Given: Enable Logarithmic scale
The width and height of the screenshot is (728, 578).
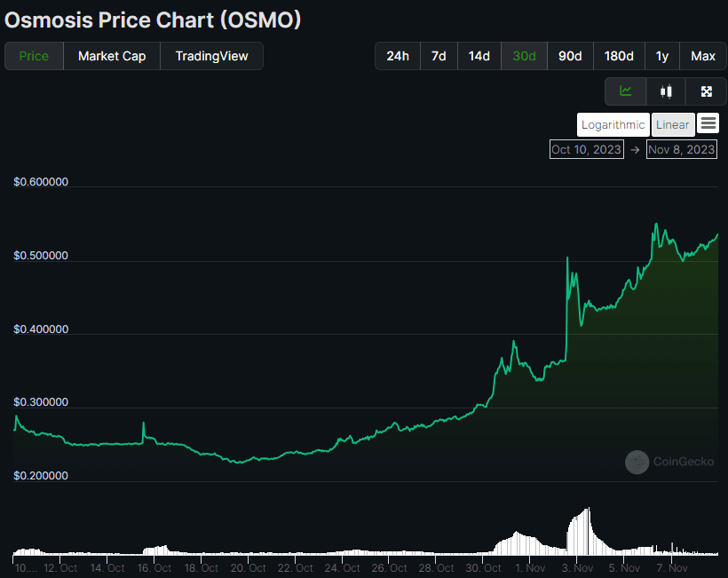Looking at the screenshot, I should pos(613,125).
